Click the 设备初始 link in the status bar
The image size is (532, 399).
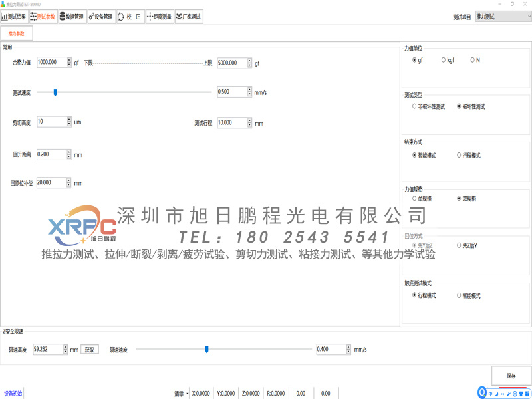tap(13, 394)
